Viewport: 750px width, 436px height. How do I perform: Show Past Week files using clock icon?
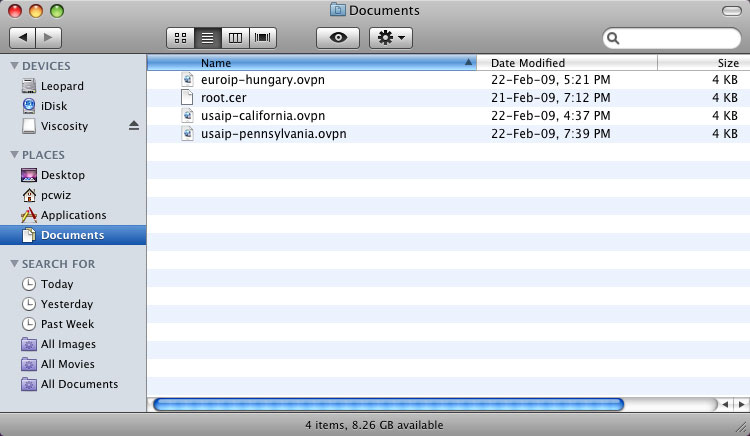tap(29, 324)
